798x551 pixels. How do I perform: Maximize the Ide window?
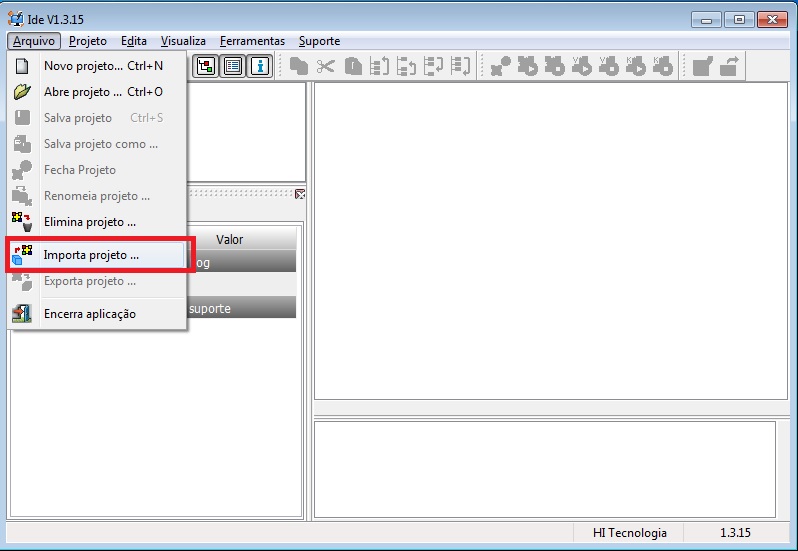click(739, 20)
